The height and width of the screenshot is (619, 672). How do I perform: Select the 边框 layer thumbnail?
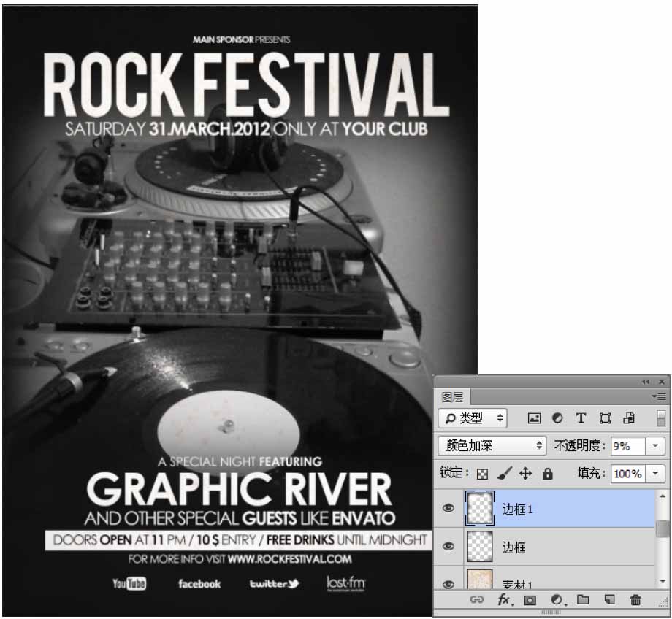point(480,546)
